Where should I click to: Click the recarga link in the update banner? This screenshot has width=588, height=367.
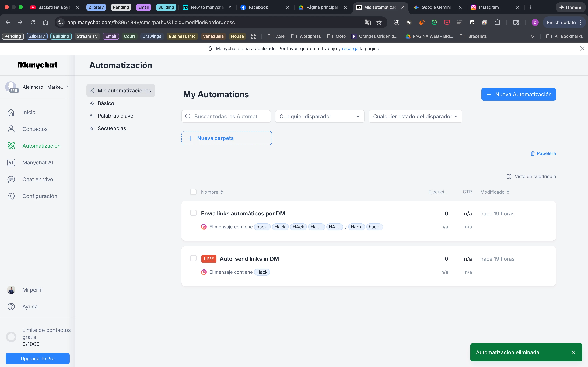pyautogui.click(x=350, y=49)
